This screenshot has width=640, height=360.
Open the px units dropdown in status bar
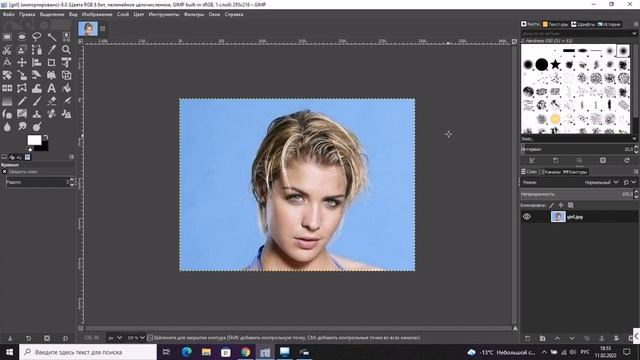click(x=115, y=338)
